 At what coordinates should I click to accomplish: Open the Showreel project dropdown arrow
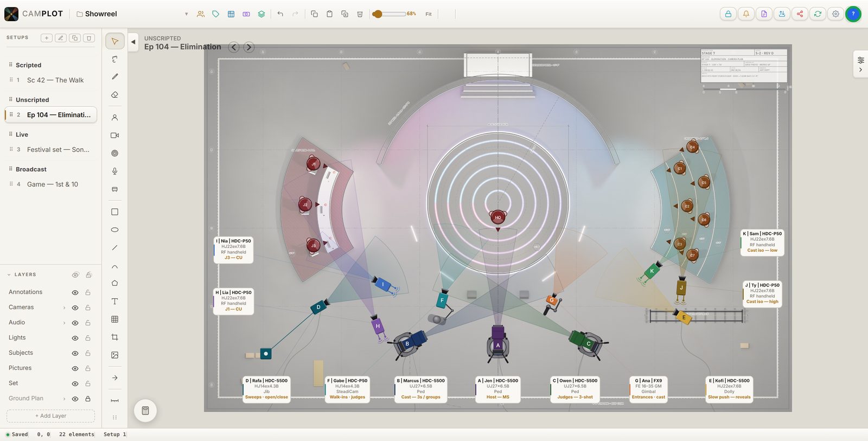(186, 14)
